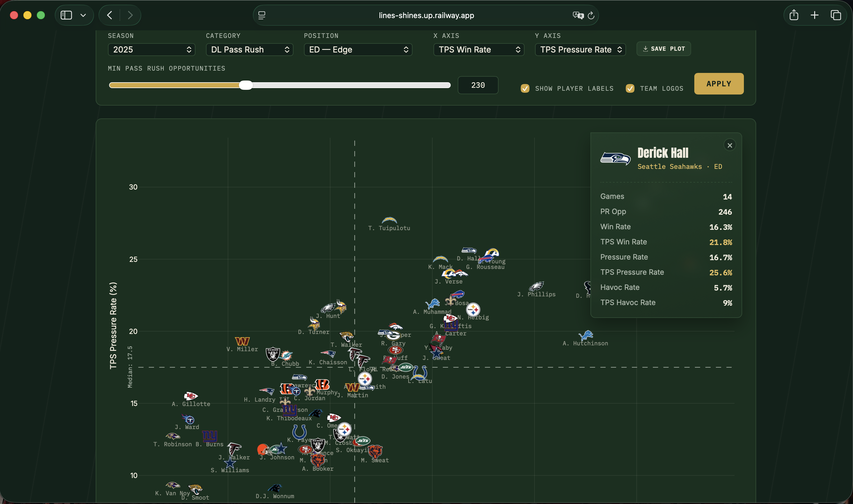Select the J. Ward Titans logo point
The width and height of the screenshot is (853, 504).
click(x=188, y=419)
